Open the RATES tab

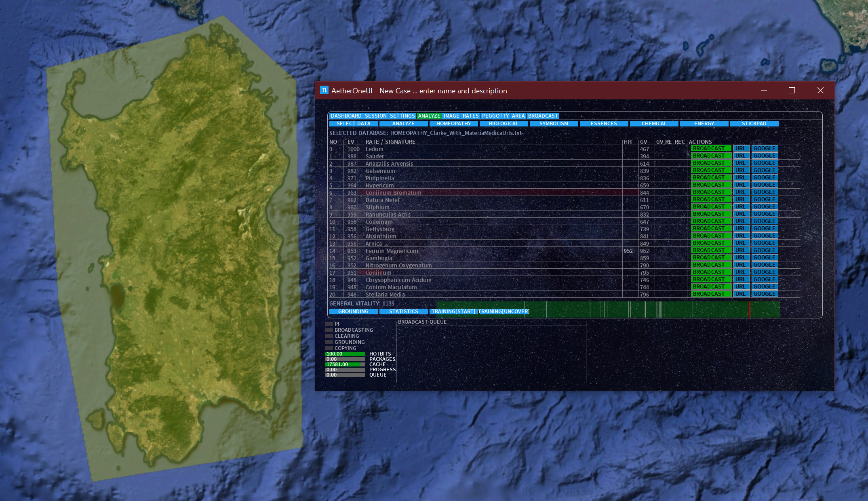point(470,116)
